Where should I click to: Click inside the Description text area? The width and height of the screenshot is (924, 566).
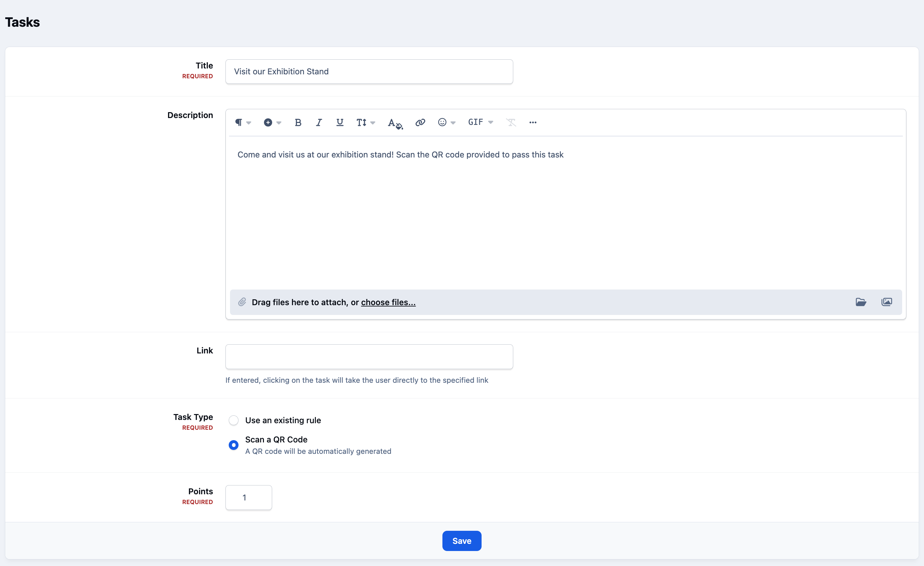[565, 213]
